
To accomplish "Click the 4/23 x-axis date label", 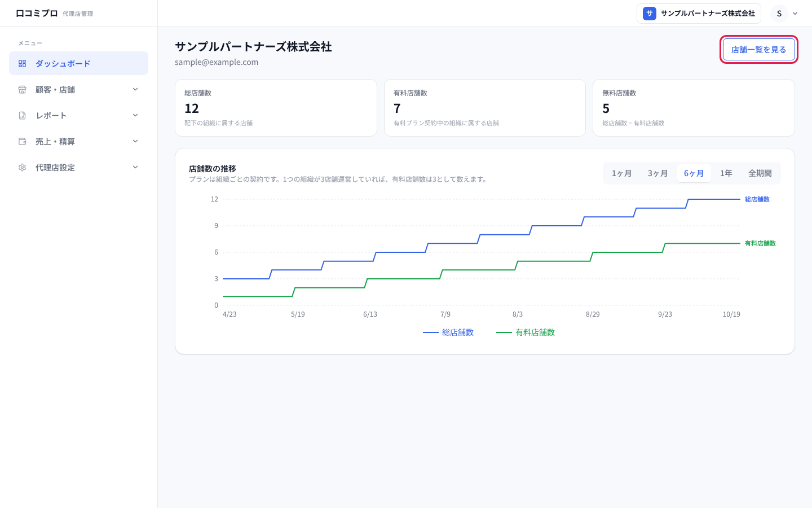I will tap(230, 314).
